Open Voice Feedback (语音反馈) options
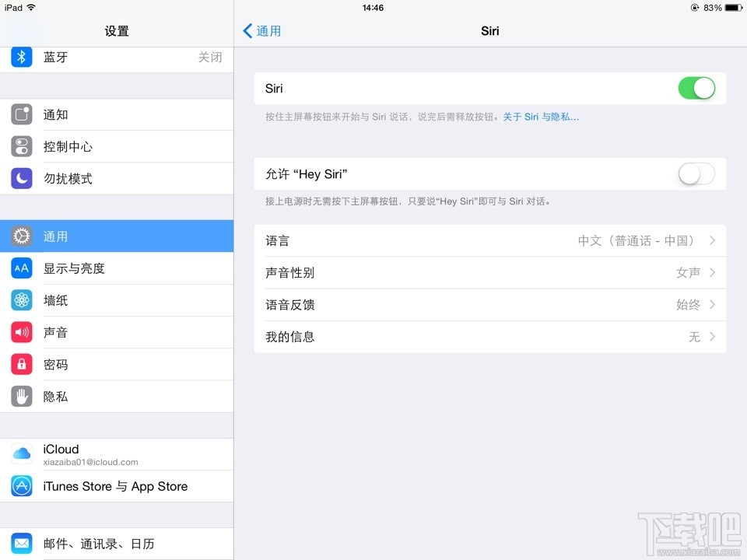Screen dimensions: 747x560 (x=490, y=304)
